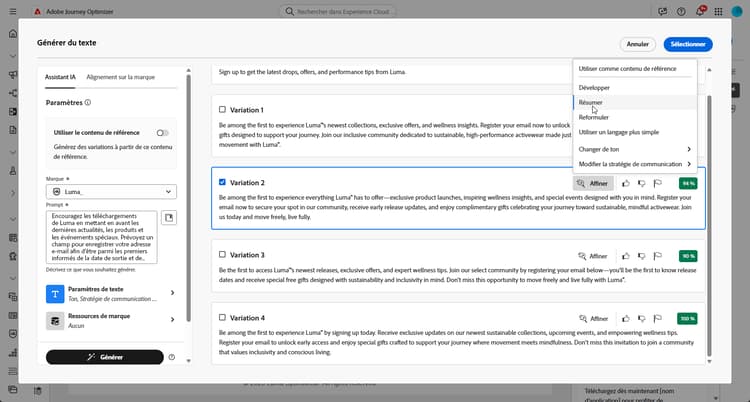Give thumbs down to Variation 3
This screenshot has width=750, height=402.
coord(641,256)
